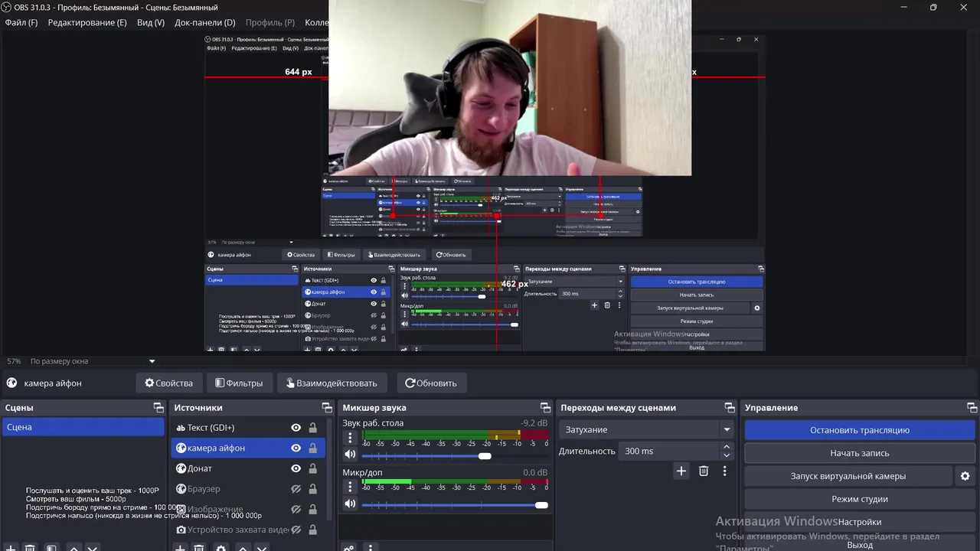Open Свойства of камера айфон source
Viewport: 980px width, 551px height.
click(x=169, y=383)
